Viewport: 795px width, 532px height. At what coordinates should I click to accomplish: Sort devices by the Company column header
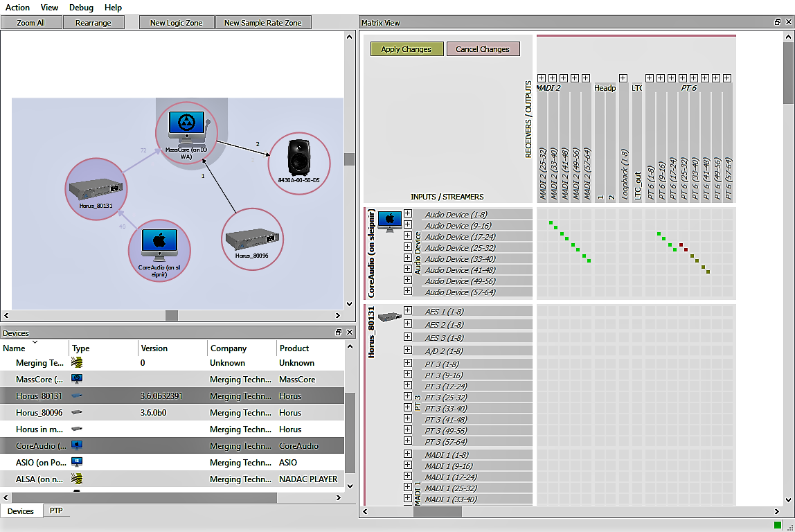click(x=242, y=348)
